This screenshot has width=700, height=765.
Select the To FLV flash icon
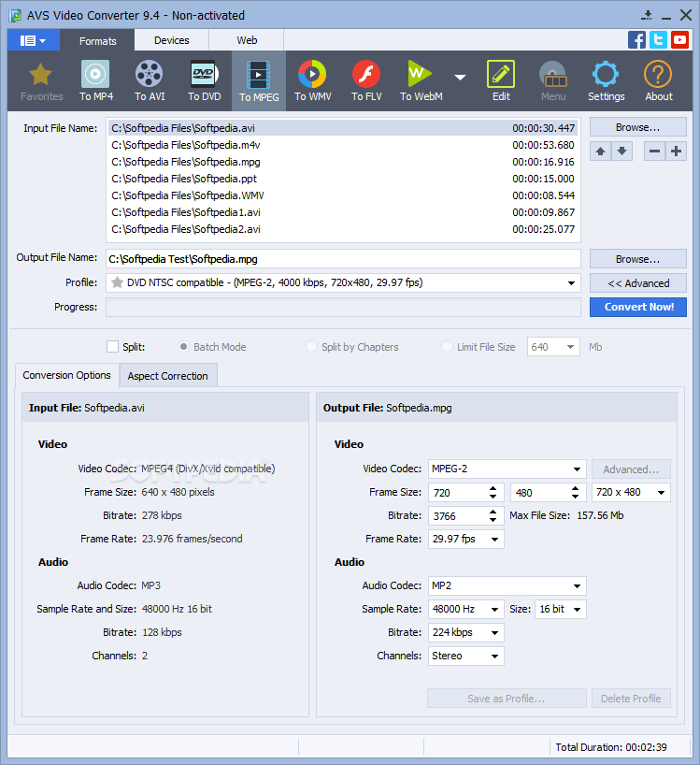pos(366,75)
